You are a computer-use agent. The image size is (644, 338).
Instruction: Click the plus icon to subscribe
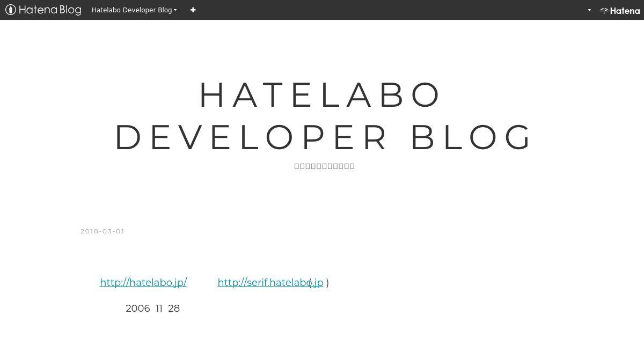pyautogui.click(x=193, y=10)
